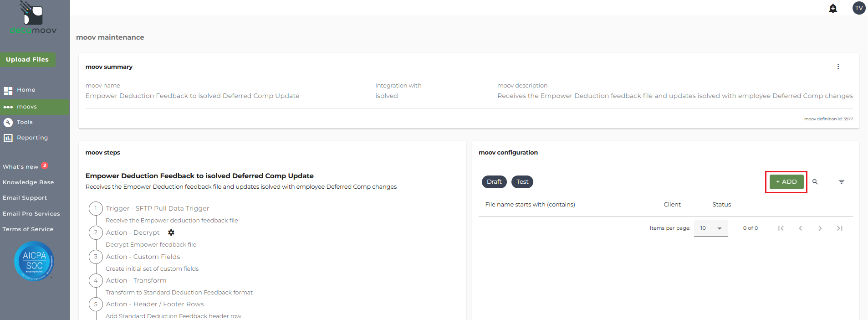Select Action - Header / Footer Rows step
This screenshot has width=868, height=320.
point(155,304)
